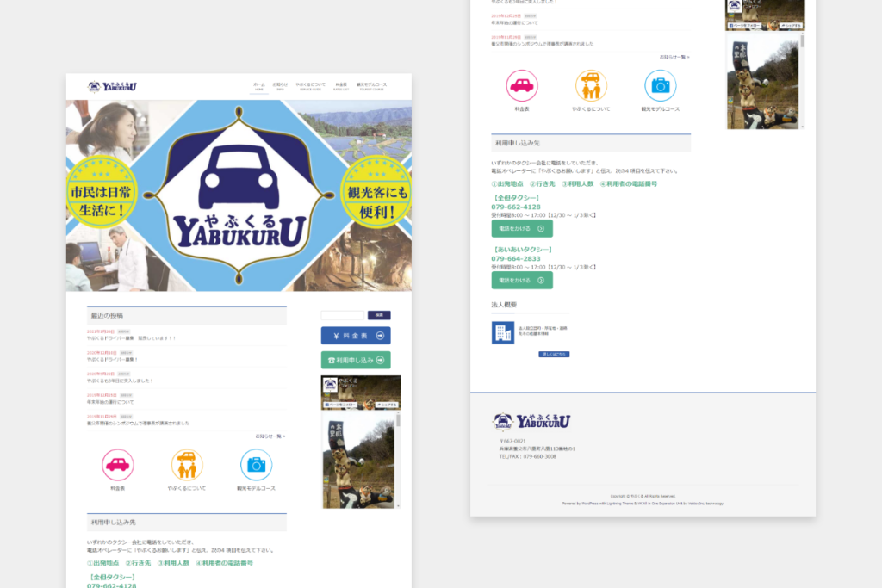Screen dimensions: 882x588
Task: Click blue camera 観光モデルコース icon, left page
Action: (256, 465)
